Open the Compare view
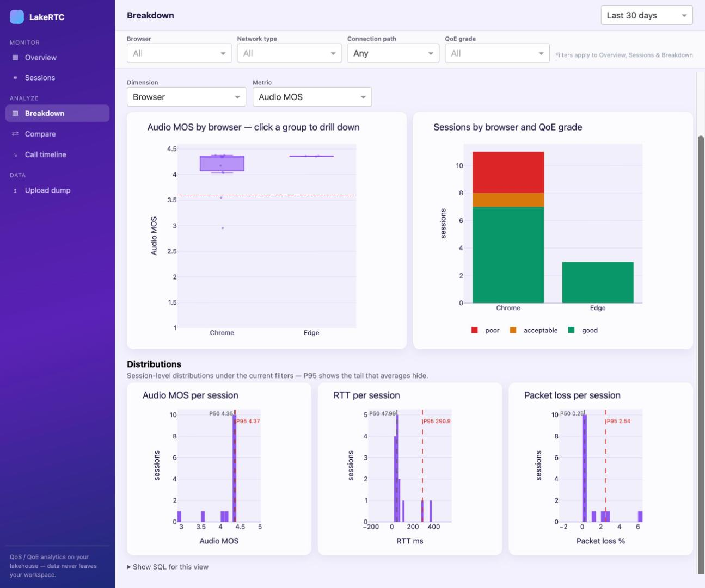 (57, 134)
